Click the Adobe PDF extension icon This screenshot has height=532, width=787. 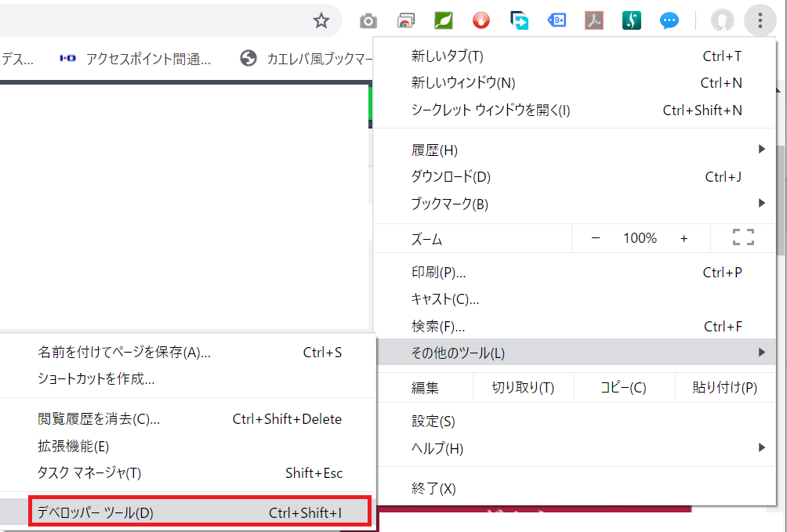(593, 20)
